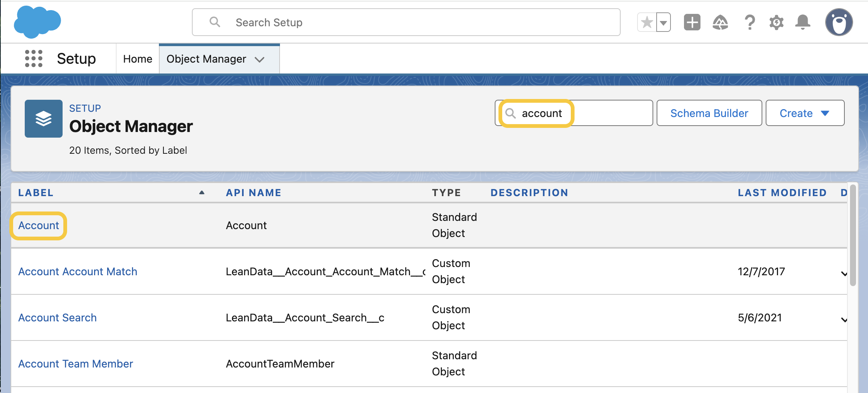This screenshot has width=868, height=393.
Task: Click the Search Setup field
Action: (x=406, y=22)
